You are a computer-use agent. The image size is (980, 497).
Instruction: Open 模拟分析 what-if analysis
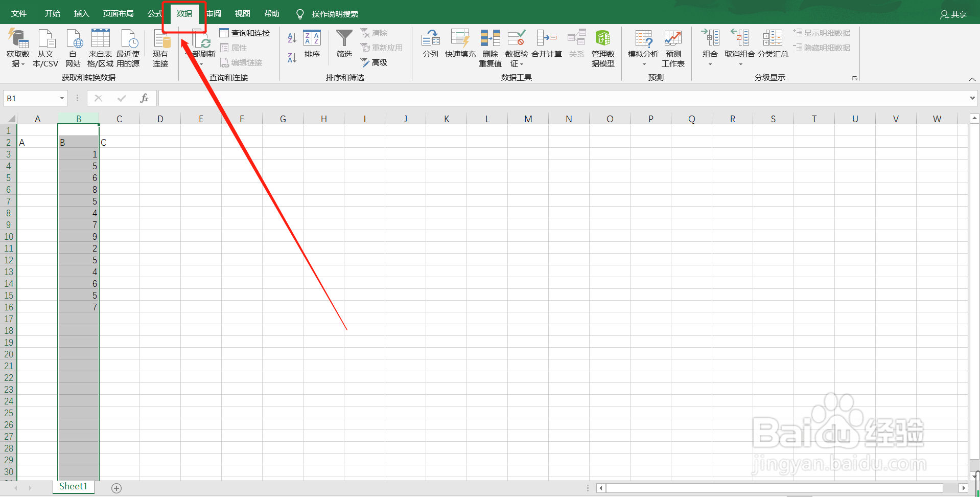643,48
